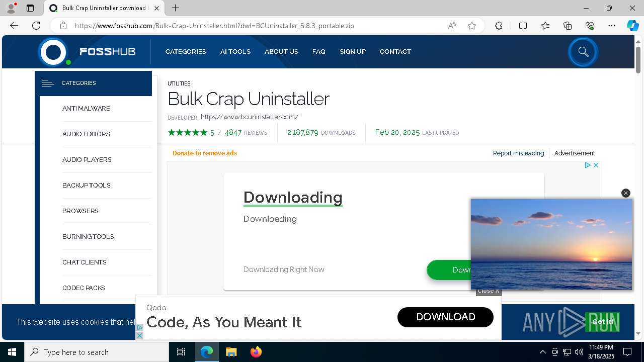Open a new tab
This screenshot has height=362, width=644.
pyautogui.click(x=175, y=8)
